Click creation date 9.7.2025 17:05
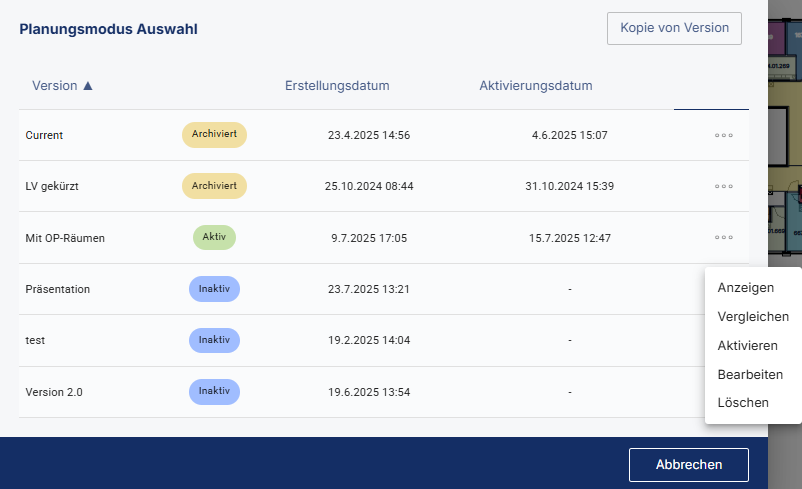This screenshot has height=489, width=802. point(369,238)
